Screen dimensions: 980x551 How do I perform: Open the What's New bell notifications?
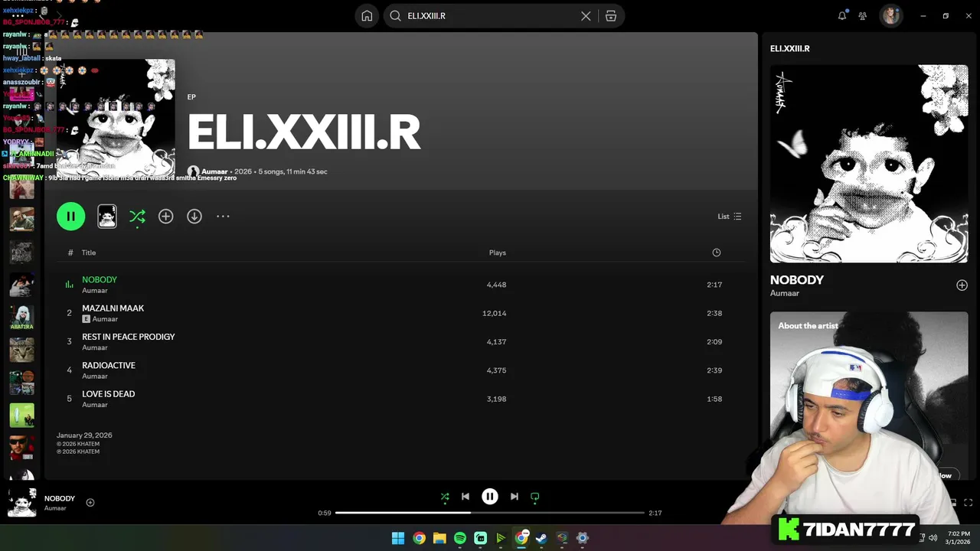click(x=842, y=15)
